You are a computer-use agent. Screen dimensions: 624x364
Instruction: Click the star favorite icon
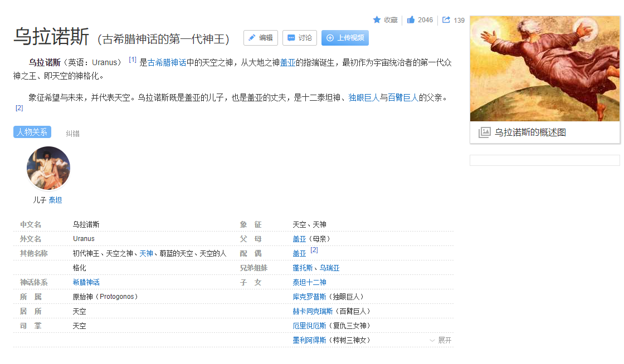click(x=377, y=19)
